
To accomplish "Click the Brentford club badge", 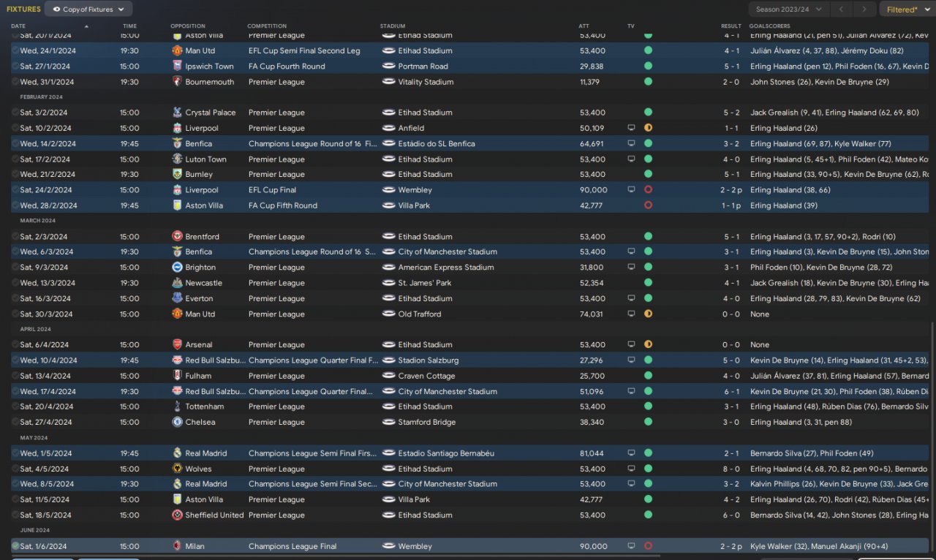I will coord(177,237).
